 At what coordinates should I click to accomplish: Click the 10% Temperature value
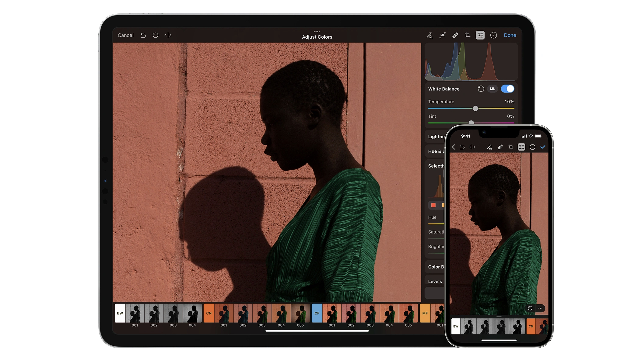[509, 102]
